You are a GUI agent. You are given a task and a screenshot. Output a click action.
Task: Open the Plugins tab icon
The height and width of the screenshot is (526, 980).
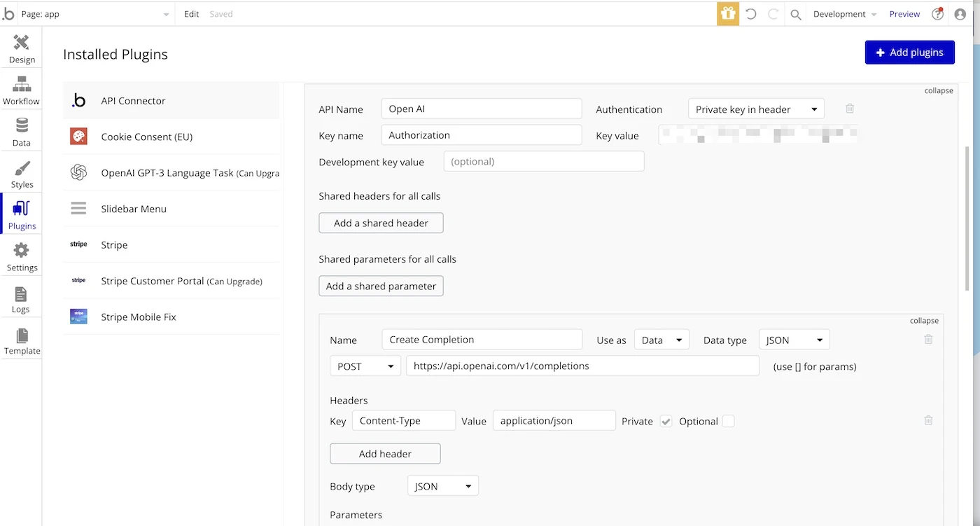point(22,208)
